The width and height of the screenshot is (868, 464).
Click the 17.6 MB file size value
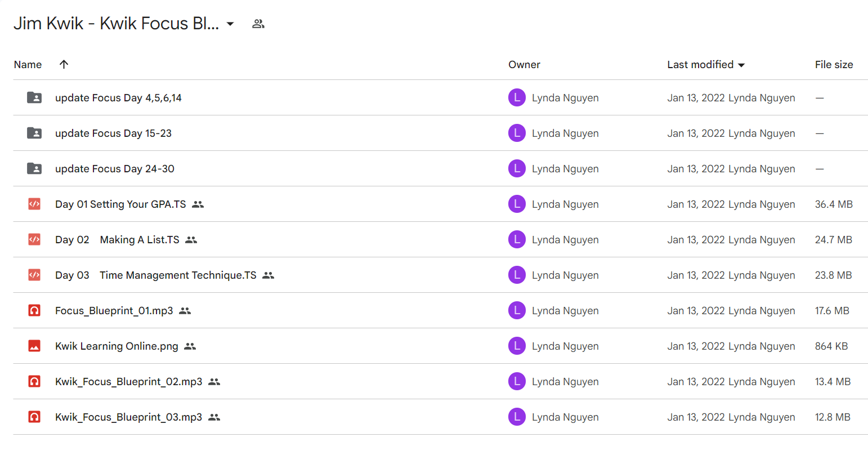click(x=832, y=311)
